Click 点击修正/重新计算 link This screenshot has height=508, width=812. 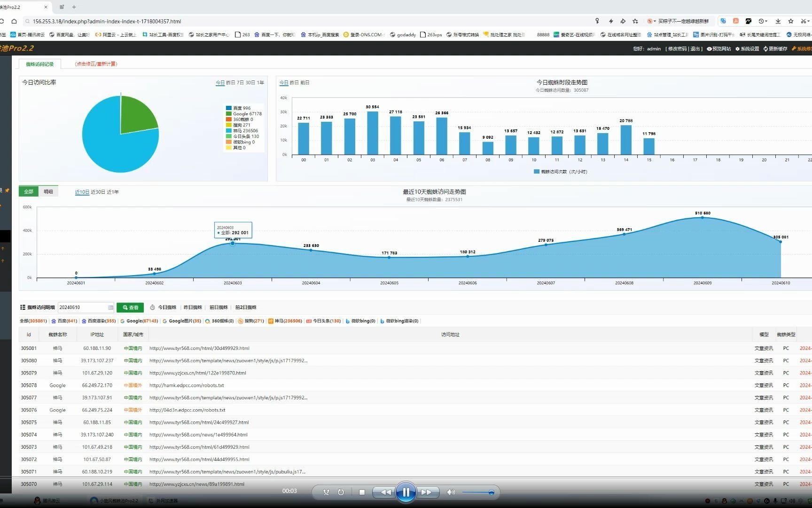96,64
